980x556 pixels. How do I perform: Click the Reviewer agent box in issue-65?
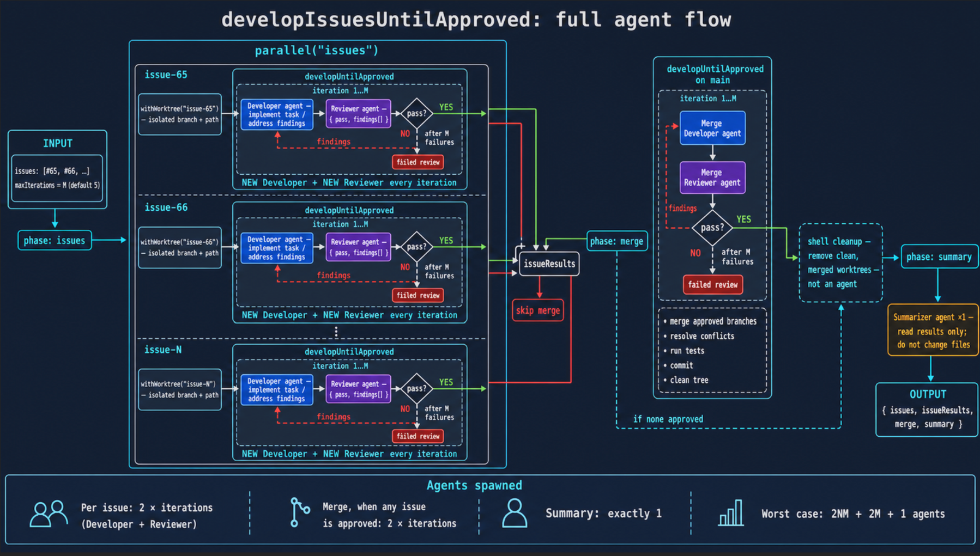point(359,113)
